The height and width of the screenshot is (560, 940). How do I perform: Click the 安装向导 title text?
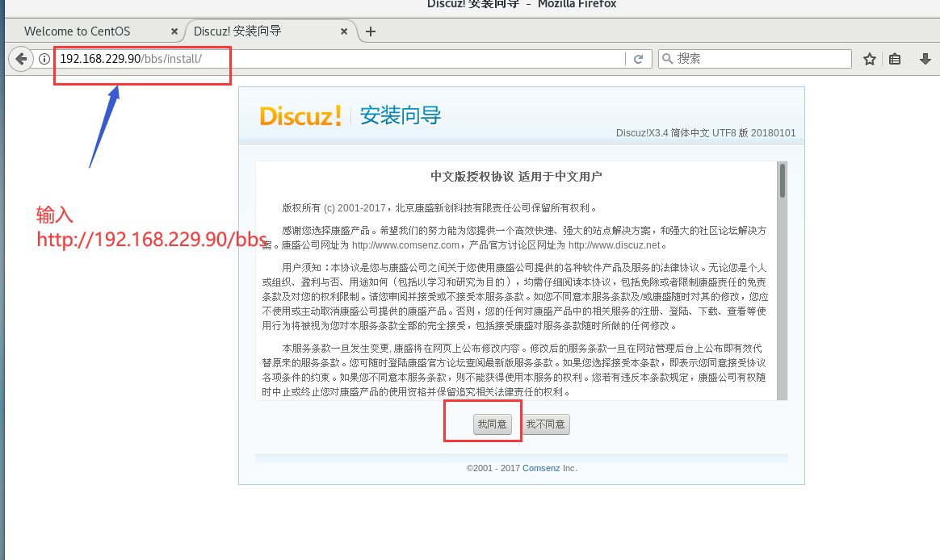(401, 115)
